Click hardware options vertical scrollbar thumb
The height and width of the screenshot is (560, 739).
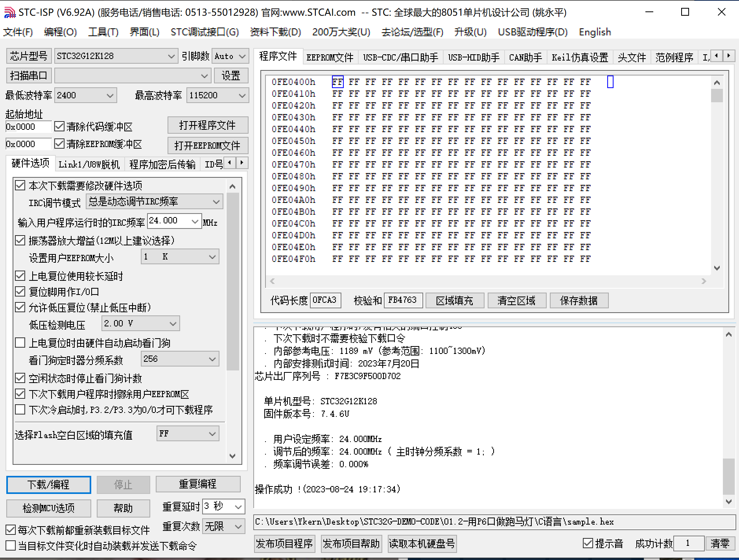click(x=232, y=281)
